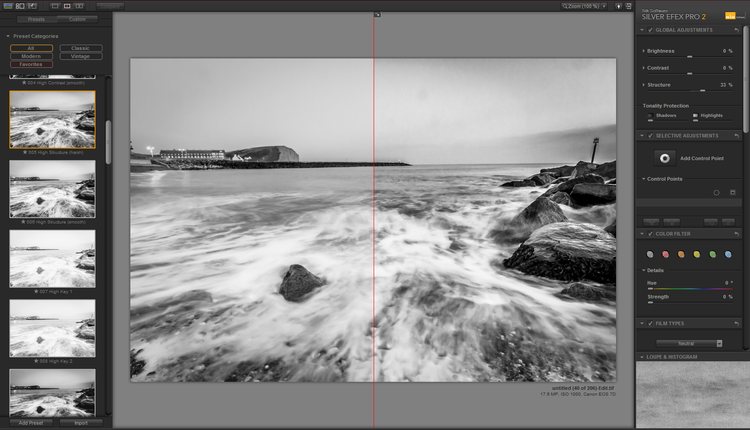Select the green color filter
This screenshot has width=750, height=430.
point(713,254)
